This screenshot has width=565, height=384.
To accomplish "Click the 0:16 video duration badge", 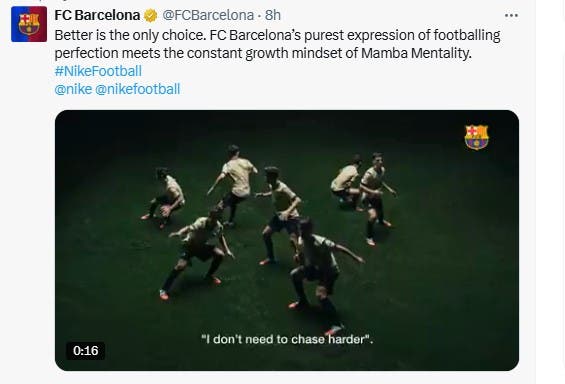I will click(85, 350).
